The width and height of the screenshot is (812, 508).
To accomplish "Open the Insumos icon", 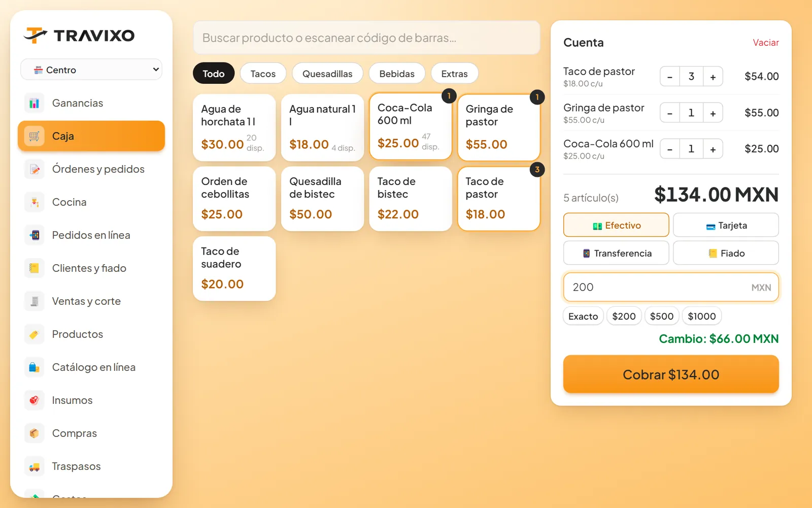I will (34, 400).
